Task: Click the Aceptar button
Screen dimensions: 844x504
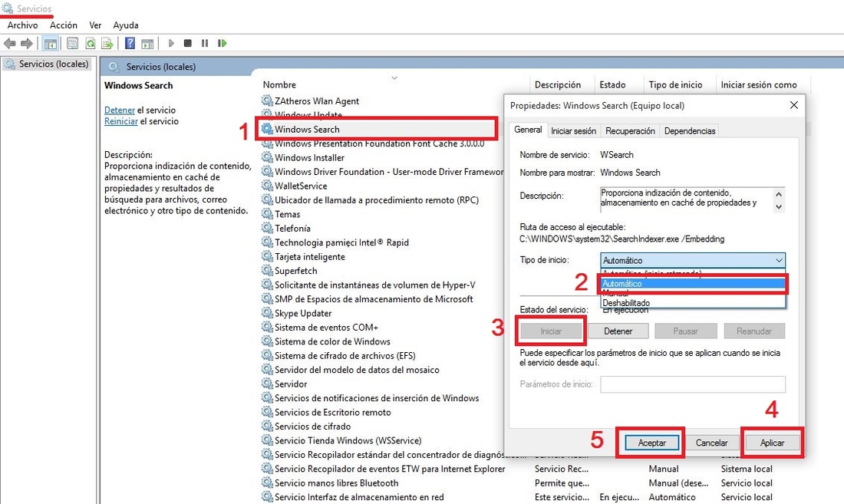Action: tap(652, 443)
